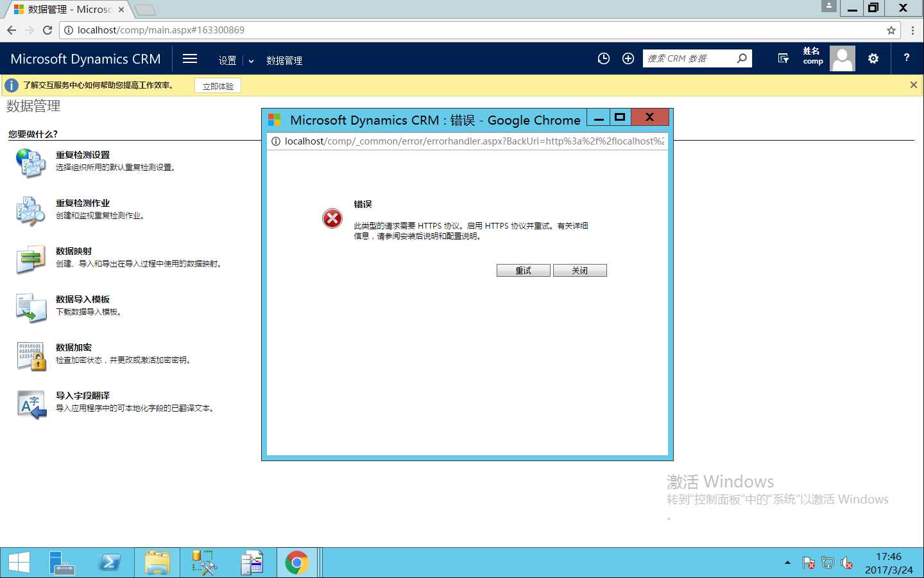Open Chrome three-dot menu
Screen dimensions: 924x578
pos(912,30)
